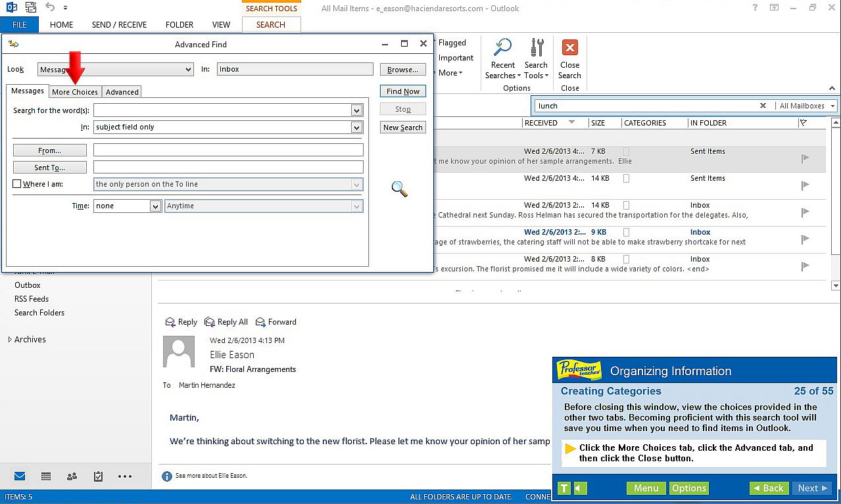Toggle category box for 8 KB message
This screenshot has height=504, width=841.
click(x=626, y=259)
